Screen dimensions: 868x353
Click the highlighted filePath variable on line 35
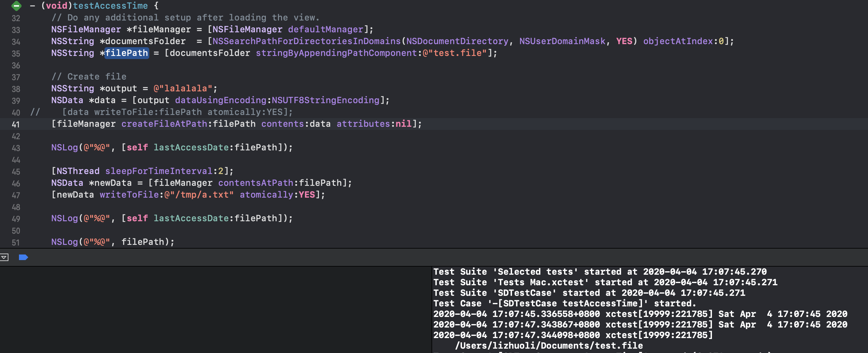point(126,53)
